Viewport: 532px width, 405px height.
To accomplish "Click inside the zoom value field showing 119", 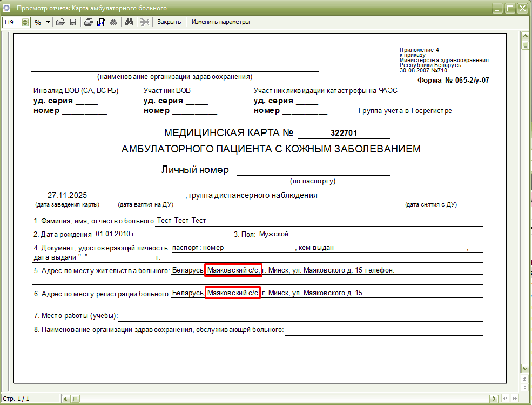I will tap(12, 22).
